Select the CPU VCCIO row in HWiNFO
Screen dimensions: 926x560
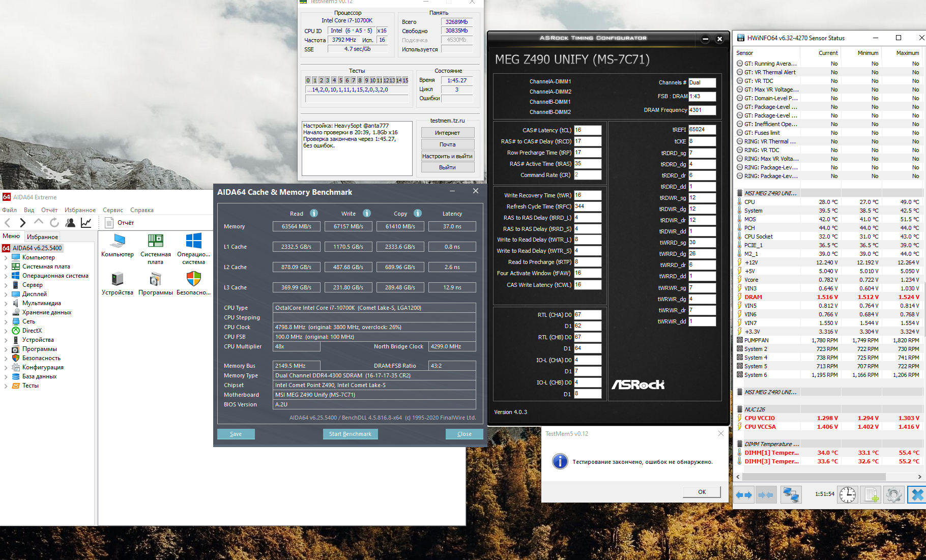(828, 418)
